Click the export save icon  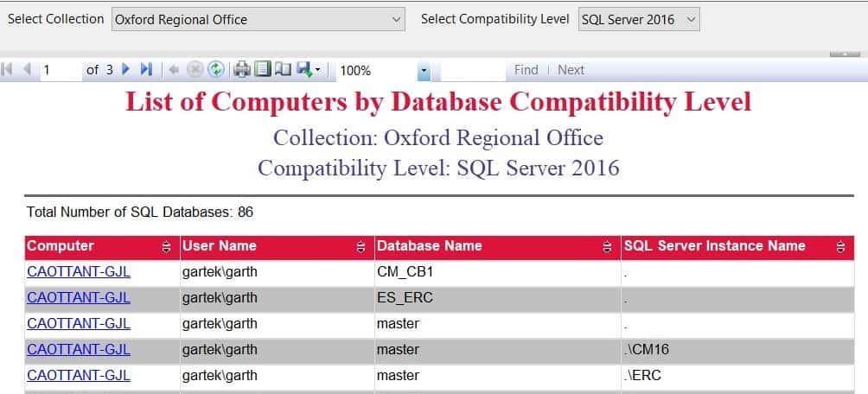tap(304, 70)
